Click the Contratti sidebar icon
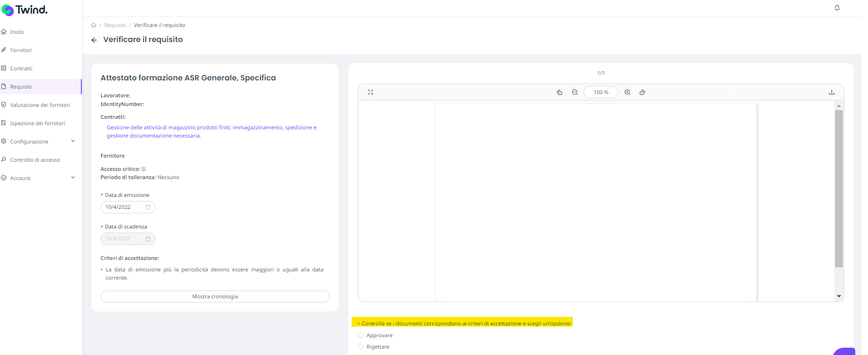 (4, 69)
